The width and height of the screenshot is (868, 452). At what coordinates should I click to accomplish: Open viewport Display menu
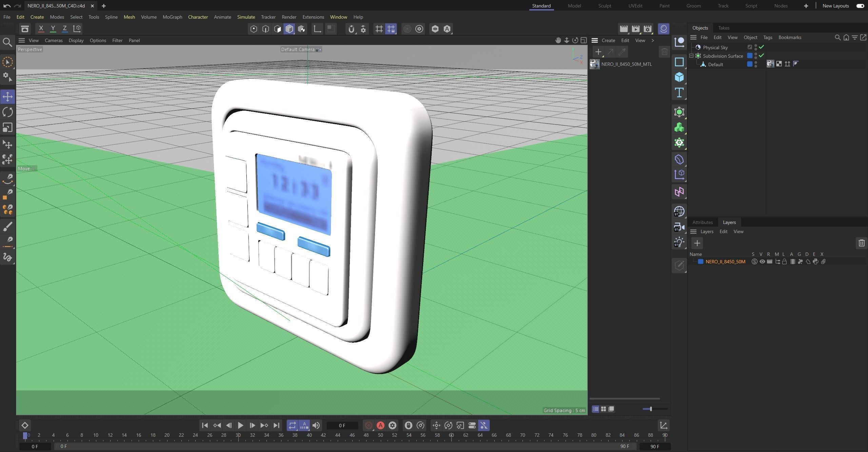point(76,40)
